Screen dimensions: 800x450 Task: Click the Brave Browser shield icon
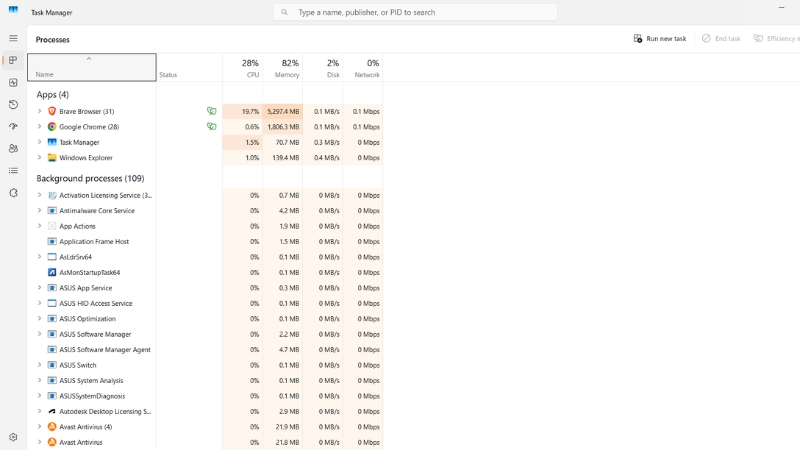pyautogui.click(x=52, y=111)
